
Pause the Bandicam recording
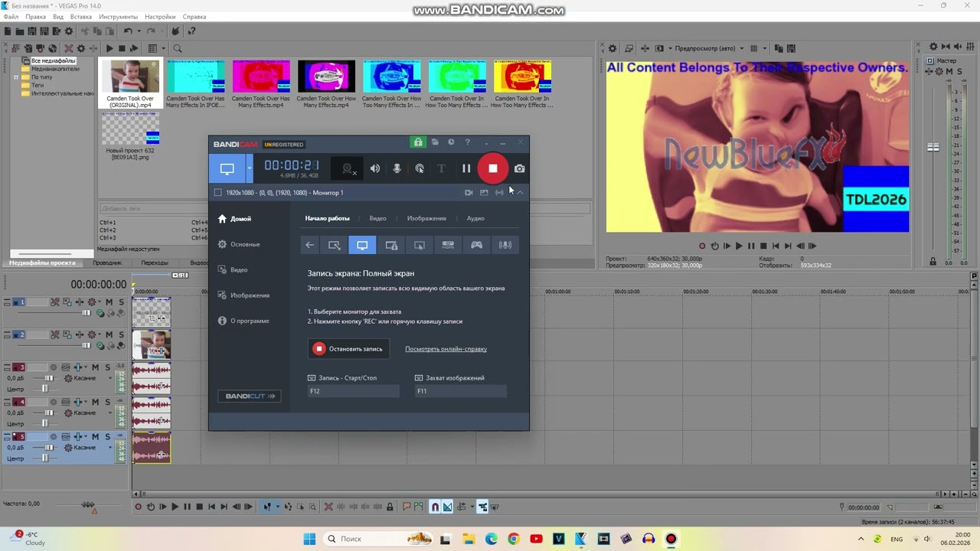coord(465,168)
